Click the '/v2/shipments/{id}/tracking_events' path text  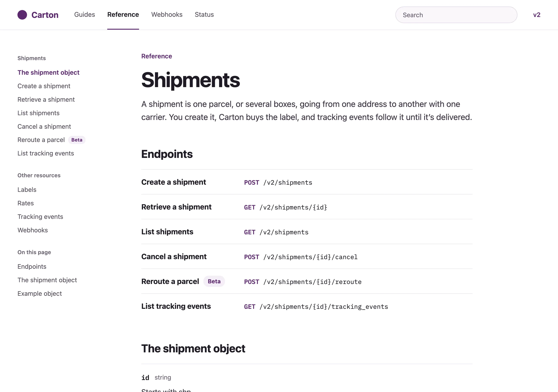click(324, 306)
